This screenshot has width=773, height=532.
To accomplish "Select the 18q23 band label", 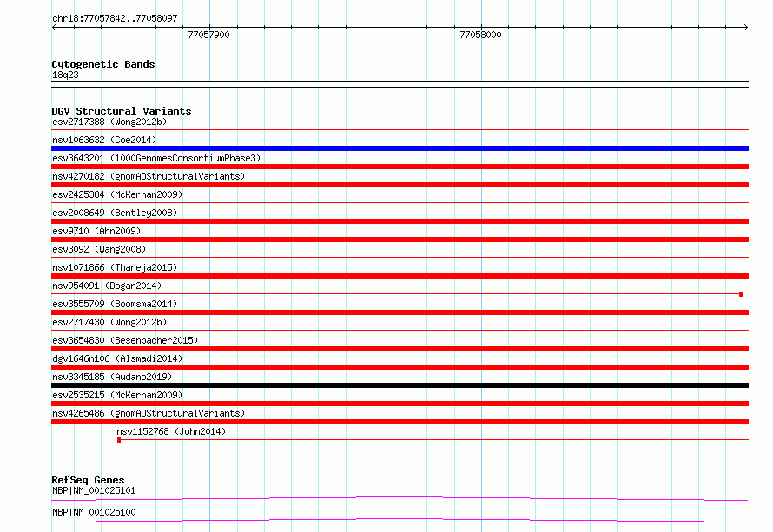I will pyautogui.click(x=65, y=75).
